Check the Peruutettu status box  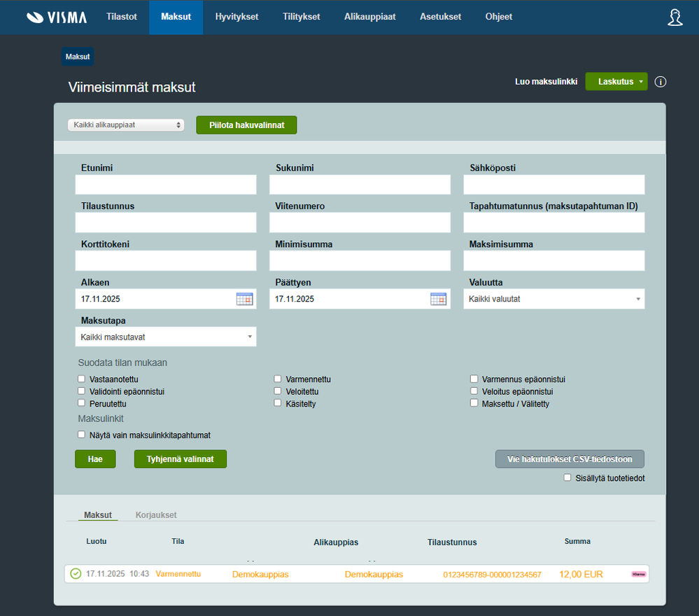81,403
